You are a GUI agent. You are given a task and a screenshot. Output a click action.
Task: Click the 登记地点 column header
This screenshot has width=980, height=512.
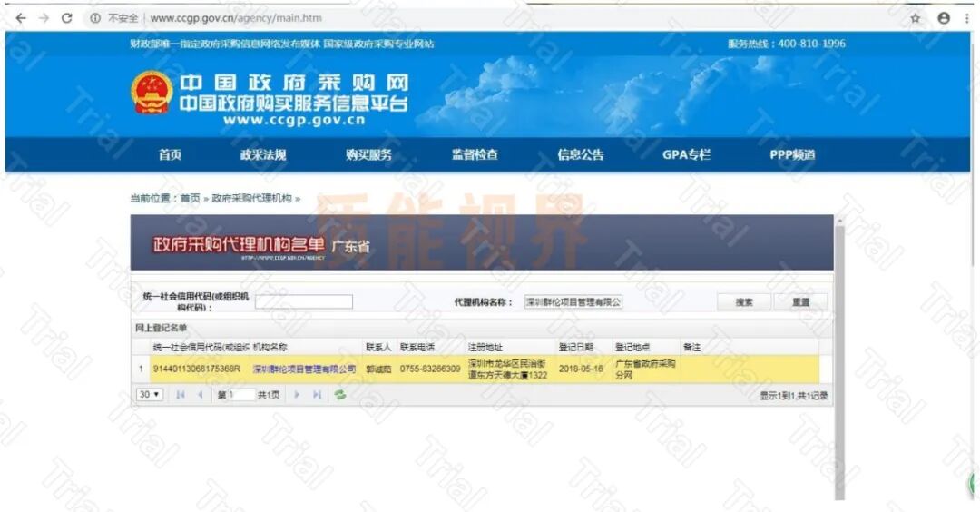click(x=646, y=347)
